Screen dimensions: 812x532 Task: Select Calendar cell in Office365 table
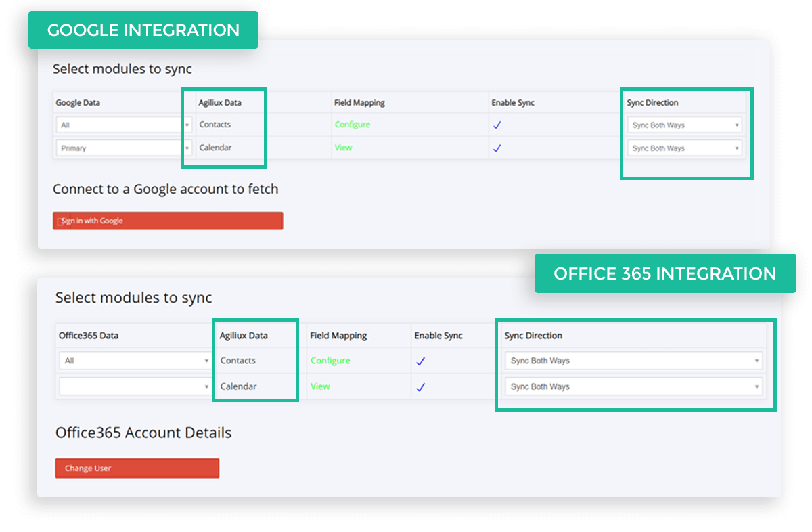tap(239, 386)
